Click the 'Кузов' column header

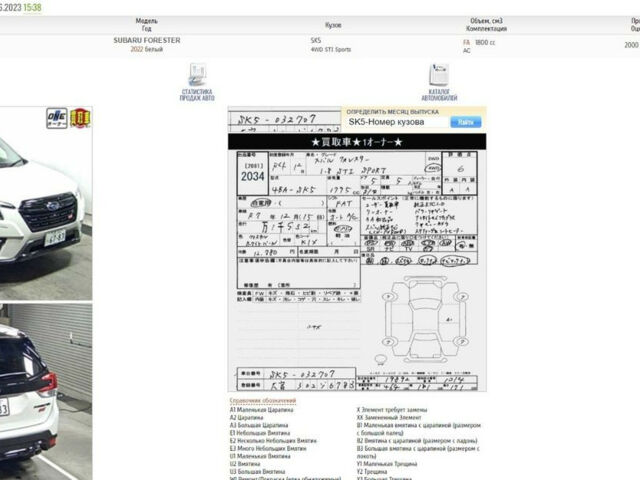[333, 25]
